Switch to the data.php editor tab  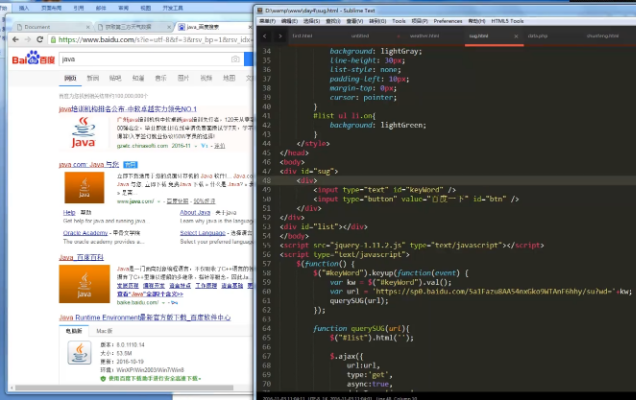pyautogui.click(x=537, y=34)
